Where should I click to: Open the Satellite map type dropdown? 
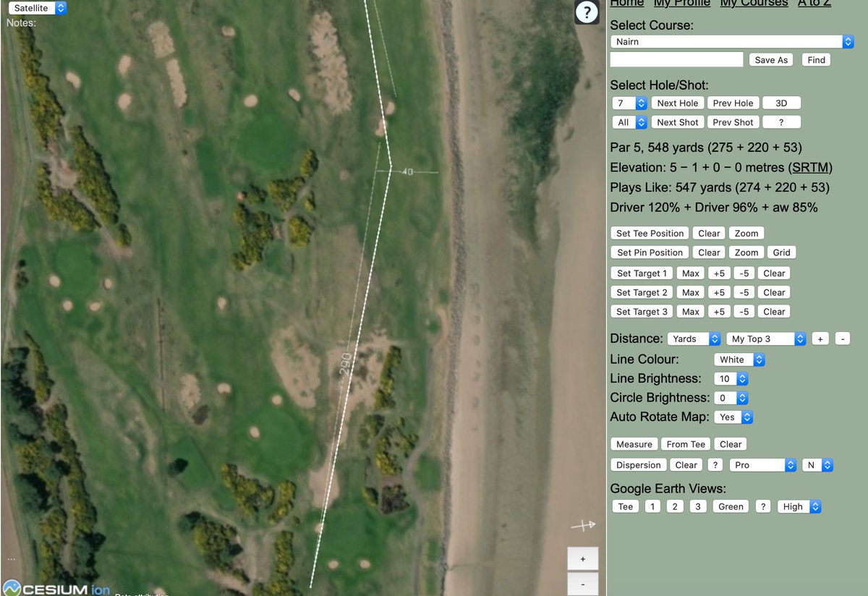[x=38, y=8]
